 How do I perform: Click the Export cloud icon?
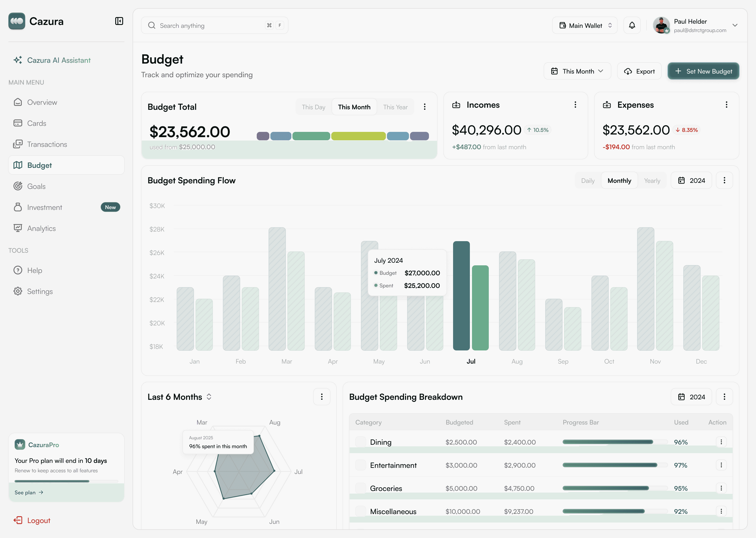coord(628,71)
